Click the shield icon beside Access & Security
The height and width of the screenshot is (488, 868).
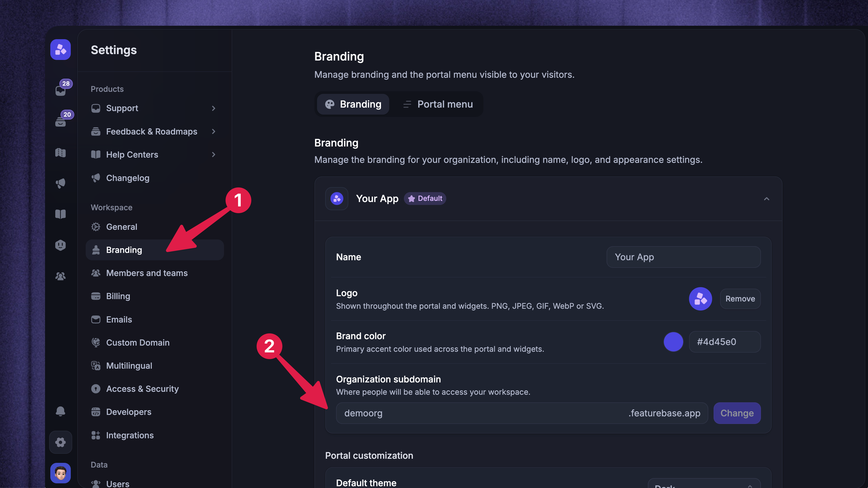point(96,389)
